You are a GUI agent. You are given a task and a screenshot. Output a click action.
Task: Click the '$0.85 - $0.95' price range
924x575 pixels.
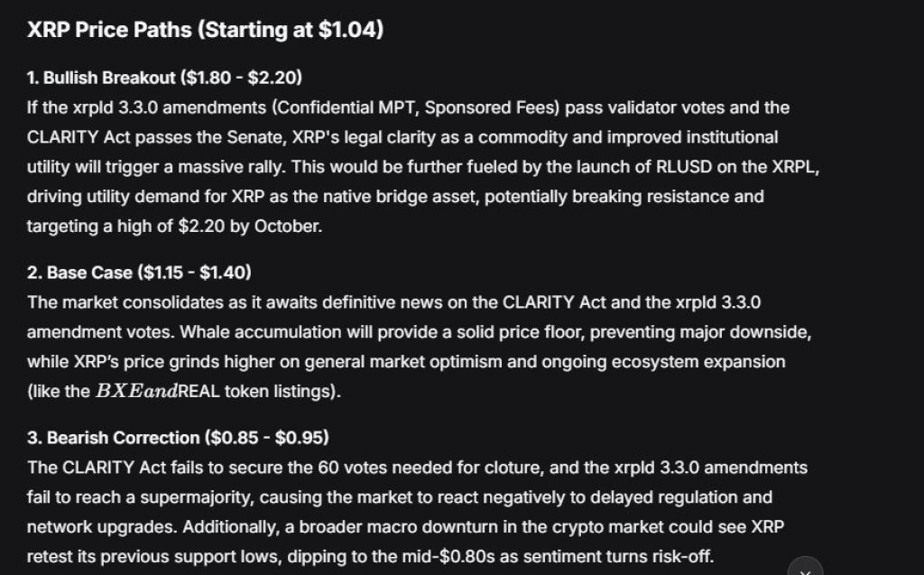pyautogui.click(x=267, y=438)
